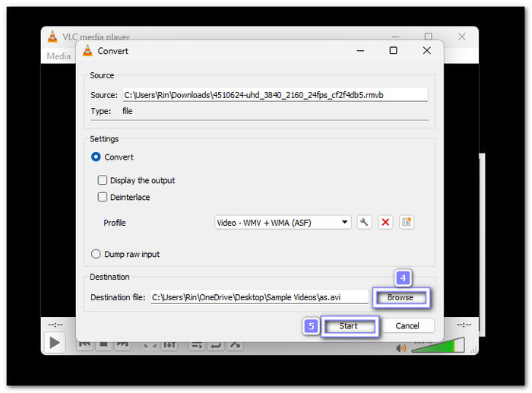Click the Play button in VLC player
The width and height of the screenshot is (532, 393).
point(54,342)
